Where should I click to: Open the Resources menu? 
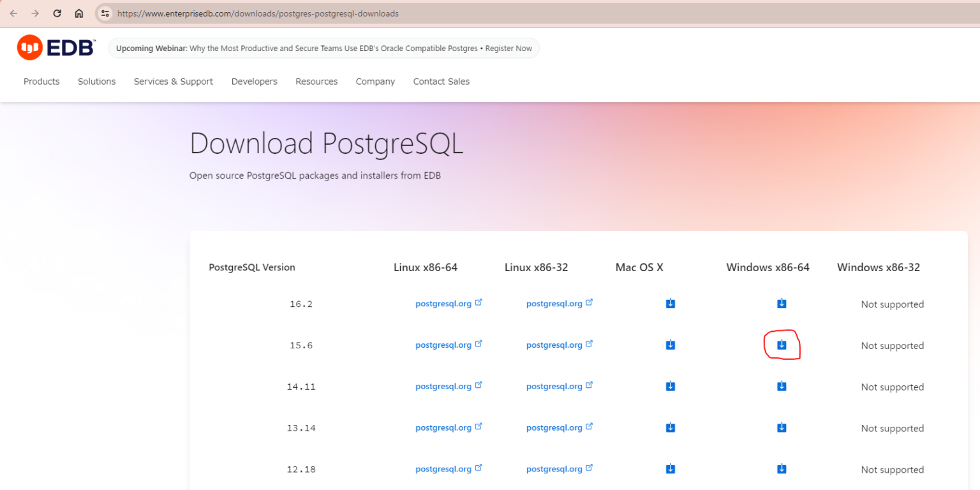316,81
